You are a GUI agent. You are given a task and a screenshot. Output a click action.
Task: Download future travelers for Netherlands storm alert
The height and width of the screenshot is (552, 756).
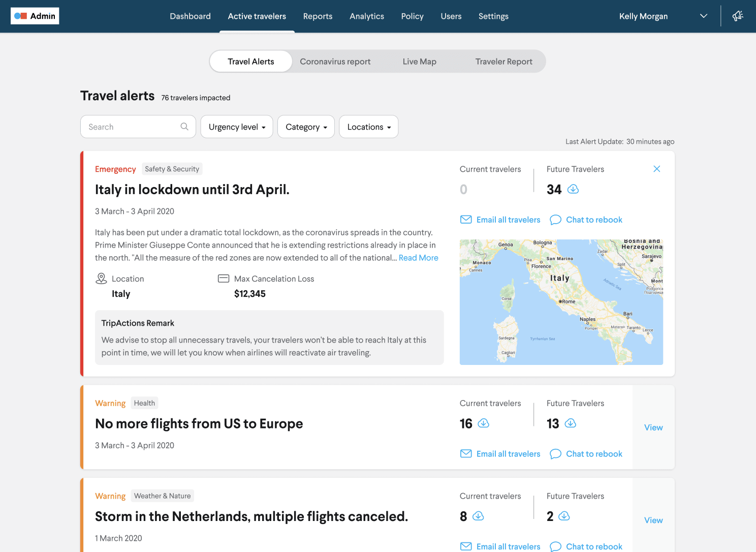[x=564, y=516]
